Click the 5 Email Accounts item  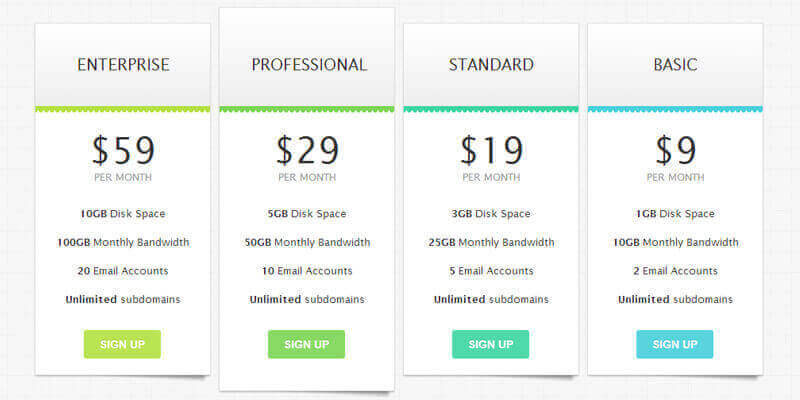tap(491, 270)
